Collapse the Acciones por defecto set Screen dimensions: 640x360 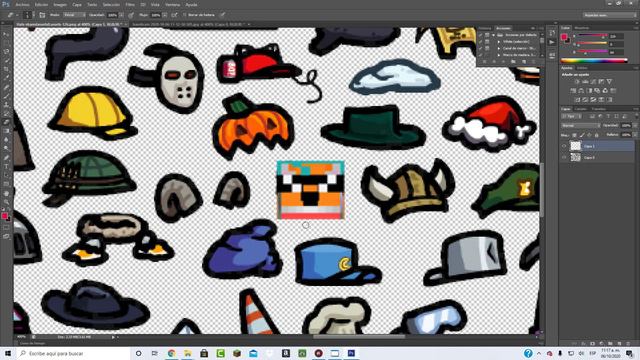[493, 35]
